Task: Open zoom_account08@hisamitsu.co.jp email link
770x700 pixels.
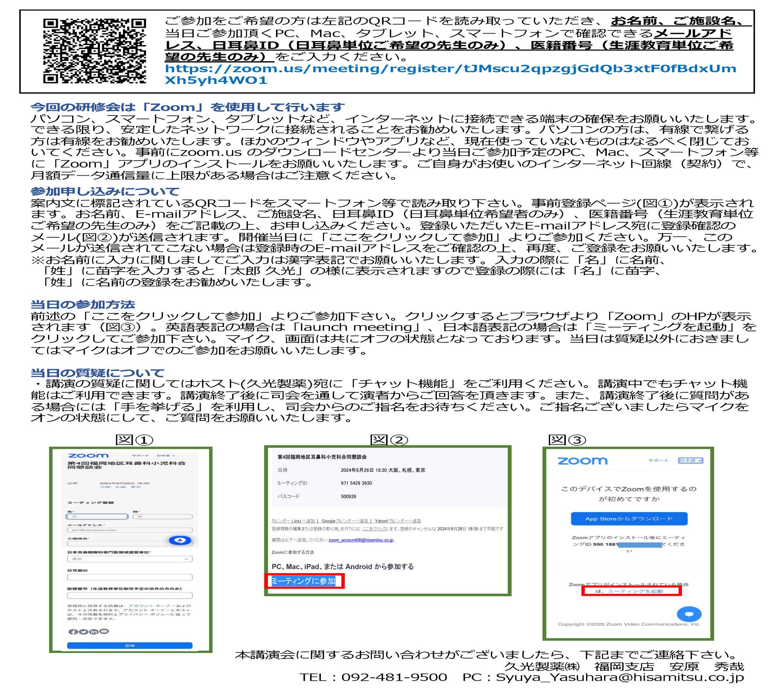Action: (361, 540)
